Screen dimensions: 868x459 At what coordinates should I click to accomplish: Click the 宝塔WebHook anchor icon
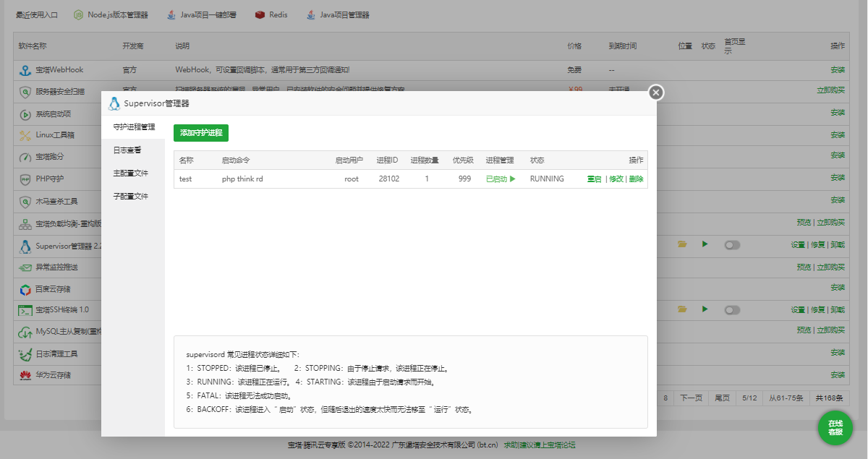25,70
